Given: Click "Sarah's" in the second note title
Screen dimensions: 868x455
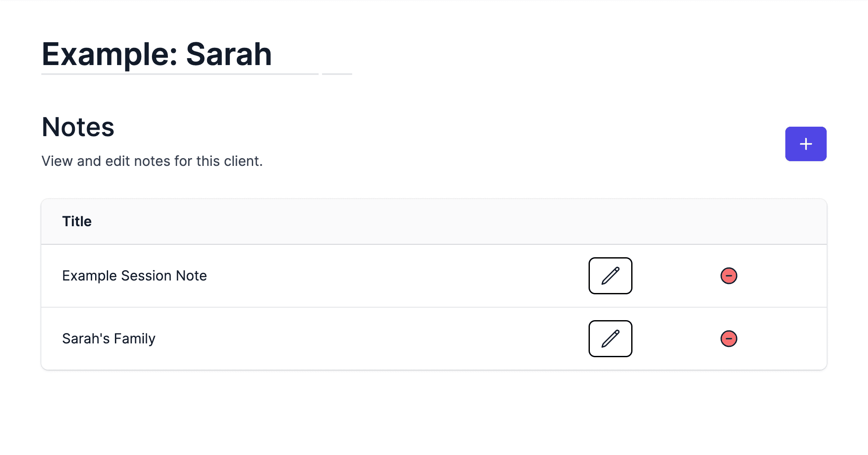Looking at the screenshot, I should tap(86, 339).
